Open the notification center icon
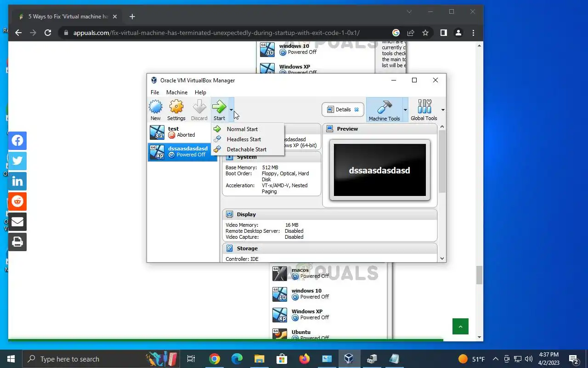 (x=574, y=359)
